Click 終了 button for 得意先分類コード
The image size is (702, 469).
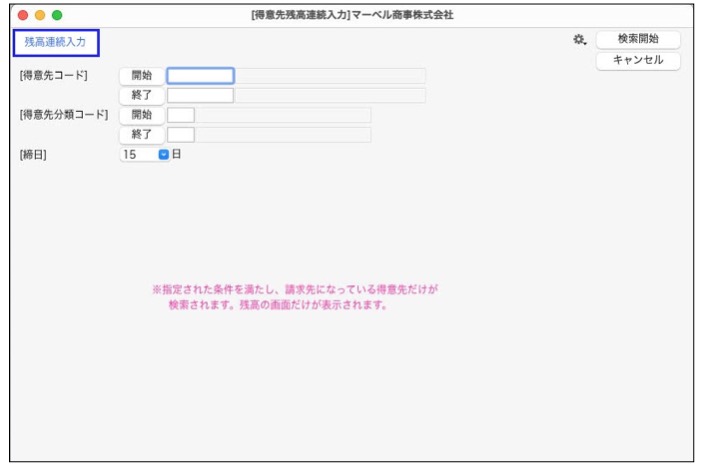(x=141, y=135)
